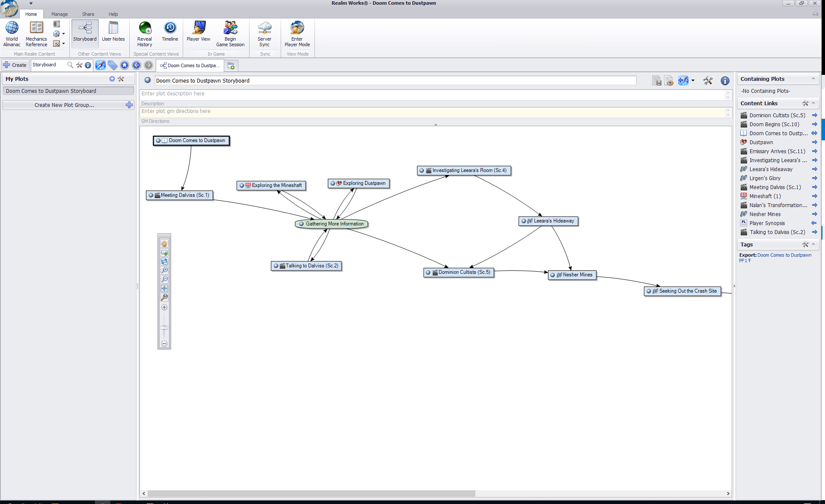
Task: Click the search magnifier in Storyboard box
Action: 70,65
